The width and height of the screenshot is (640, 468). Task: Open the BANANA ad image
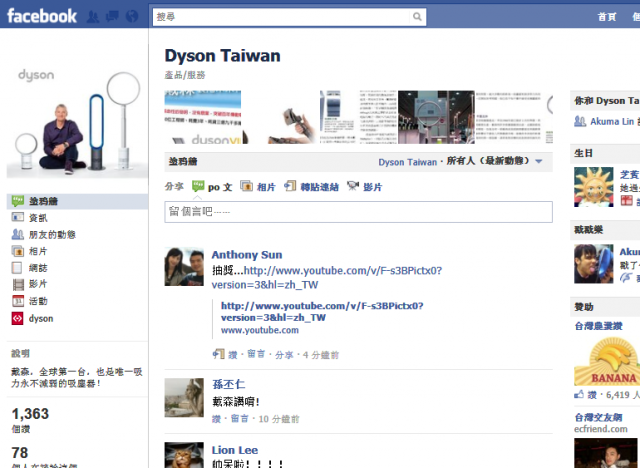(607, 362)
